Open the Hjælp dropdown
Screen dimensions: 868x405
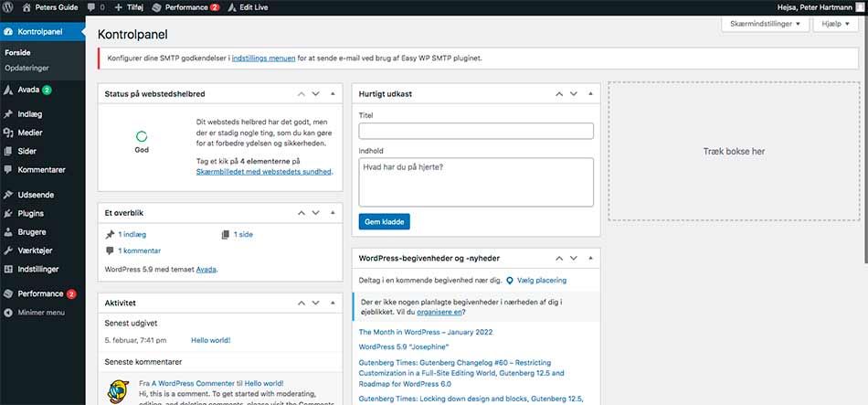(x=835, y=25)
